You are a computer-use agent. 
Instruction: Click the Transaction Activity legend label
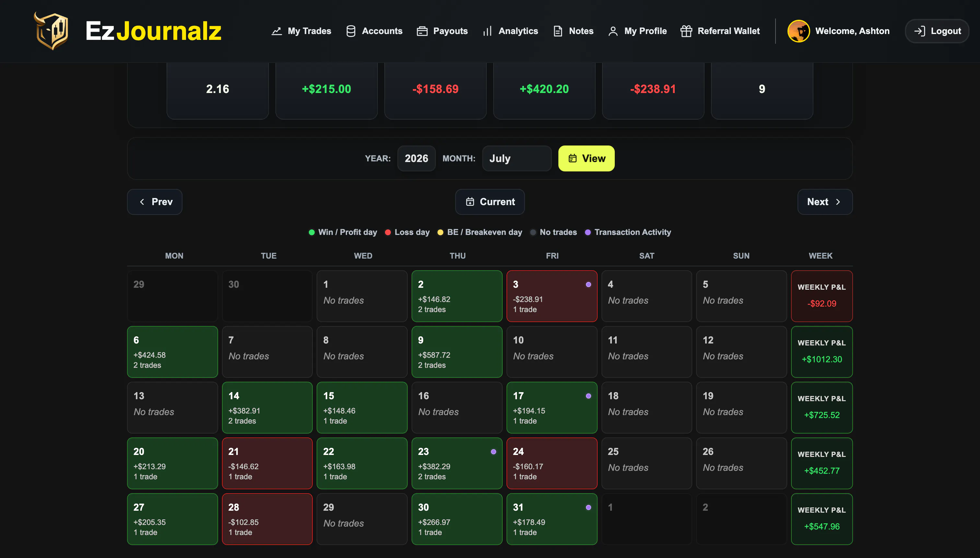[632, 232]
